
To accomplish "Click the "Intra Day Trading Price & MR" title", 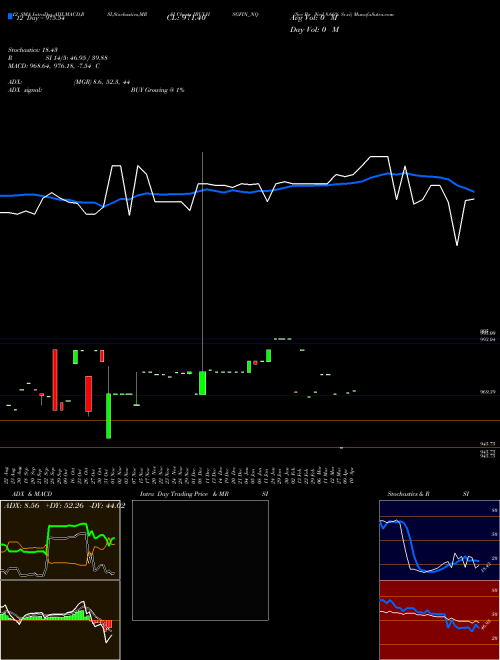I will point(184,494).
